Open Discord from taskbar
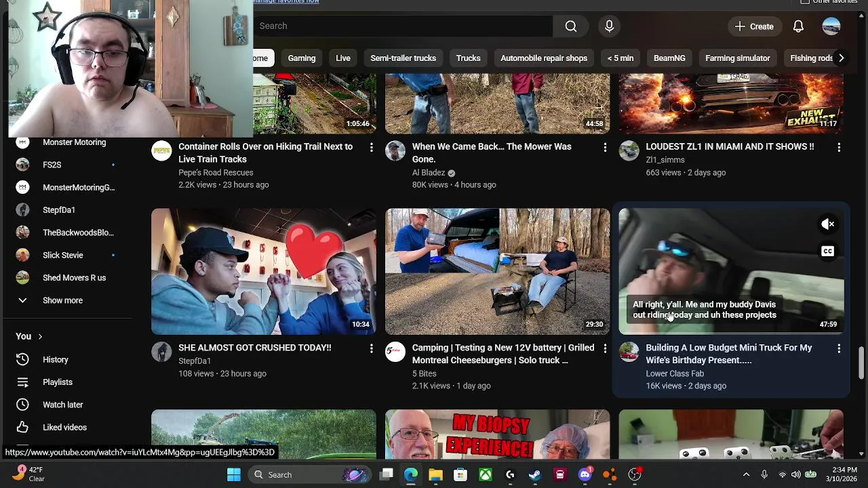Image resolution: width=868 pixels, height=488 pixels. click(x=585, y=475)
